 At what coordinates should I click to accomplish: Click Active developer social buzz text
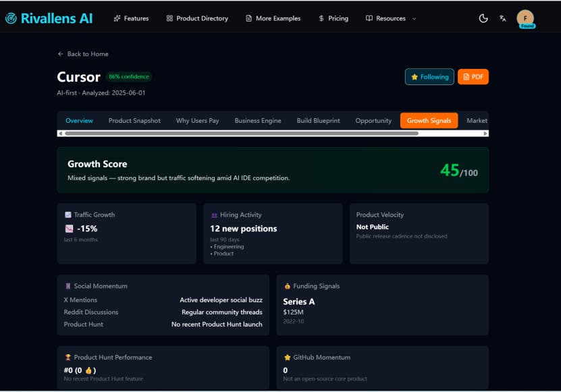pyautogui.click(x=221, y=300)
